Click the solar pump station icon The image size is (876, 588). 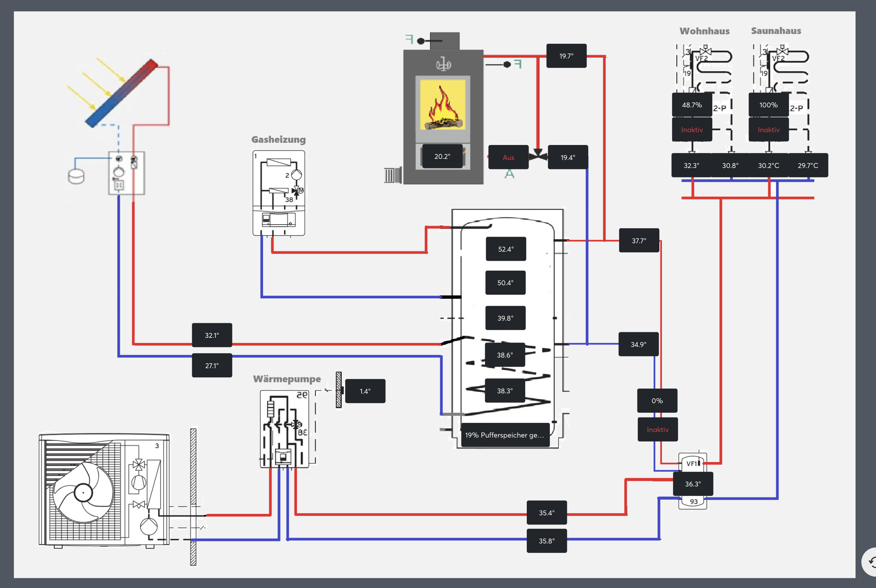[126, 173]
